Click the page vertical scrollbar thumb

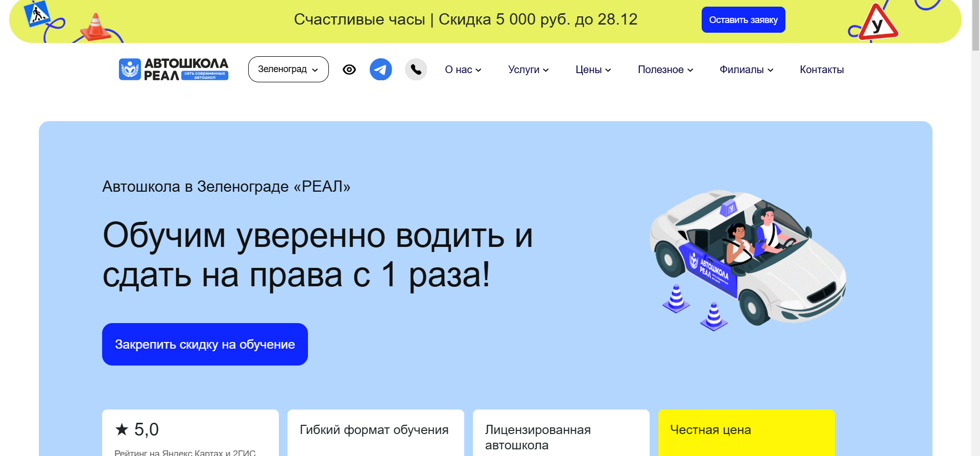975,26
